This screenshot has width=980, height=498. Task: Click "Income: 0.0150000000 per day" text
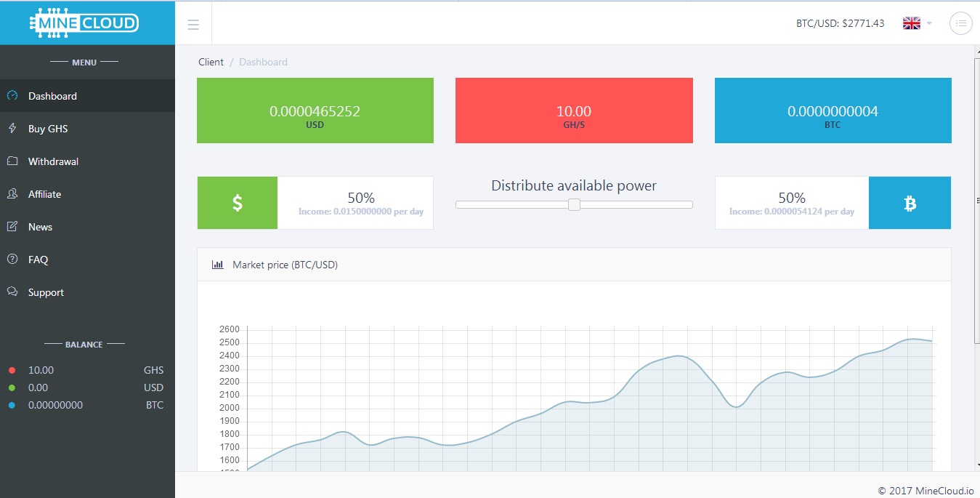[361, 212]
